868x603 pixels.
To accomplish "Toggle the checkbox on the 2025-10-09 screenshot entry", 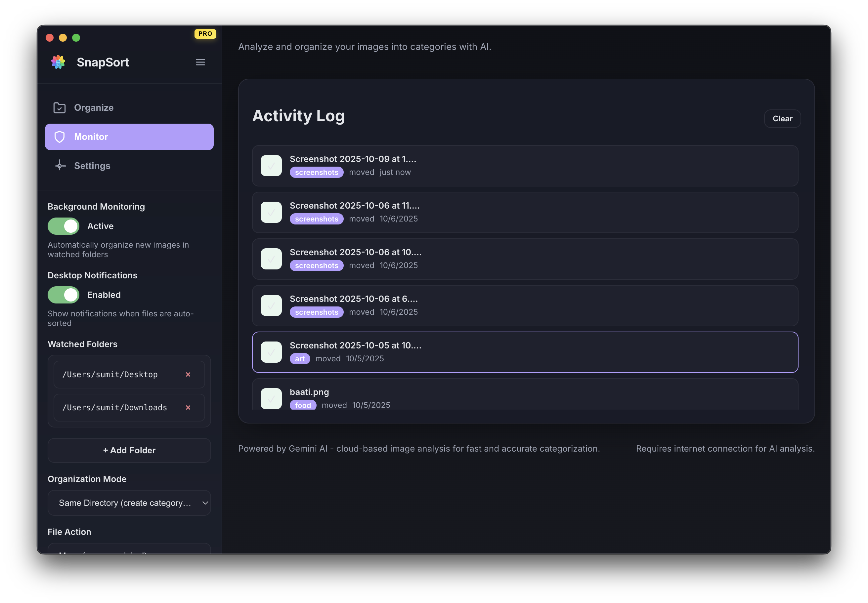I will coord(271,166).
